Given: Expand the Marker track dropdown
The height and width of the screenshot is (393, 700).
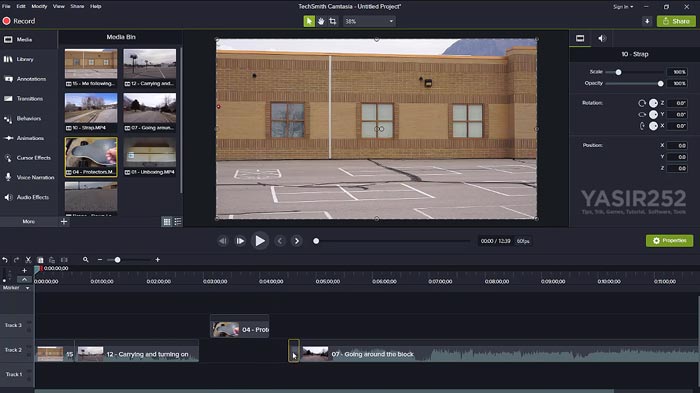Looking at the screenshot, I should 28,288.
